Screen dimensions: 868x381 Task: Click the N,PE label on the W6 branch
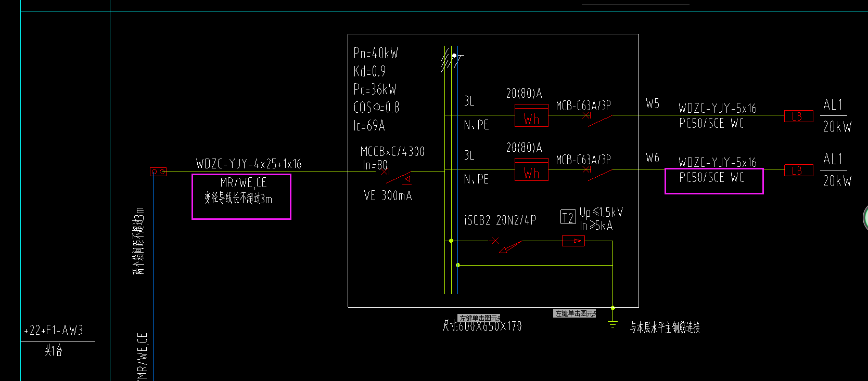[476, 179]
